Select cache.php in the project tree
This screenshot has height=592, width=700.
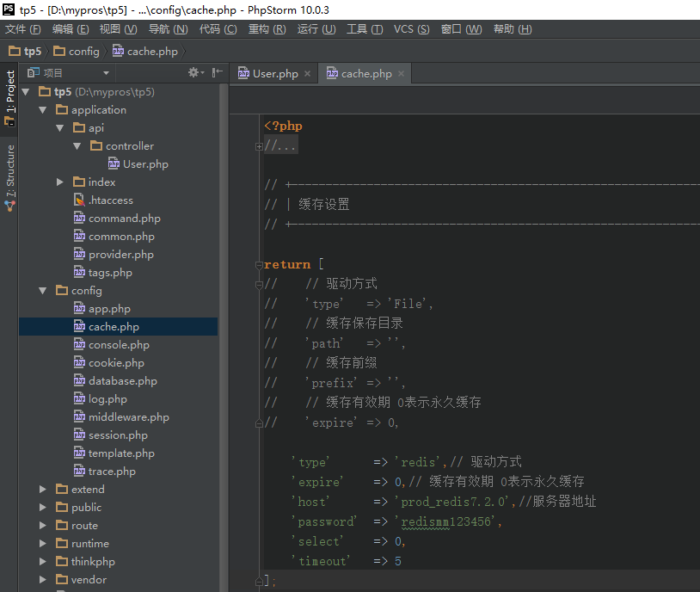coord(119,327)
